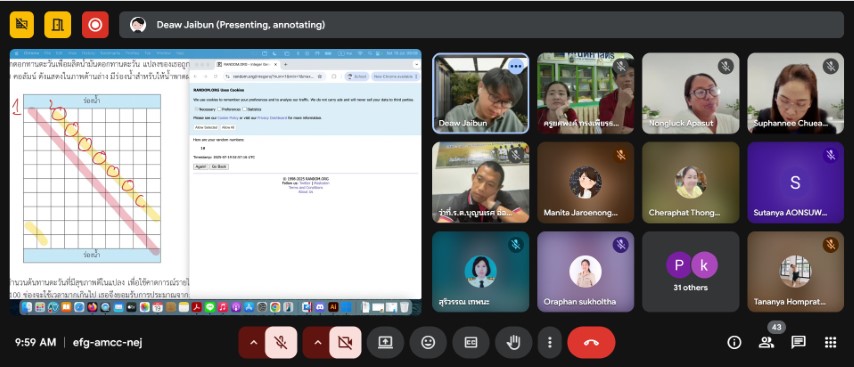854x367 pixels.
Task: Expand the video settings chevron
Action: (318, 342)
